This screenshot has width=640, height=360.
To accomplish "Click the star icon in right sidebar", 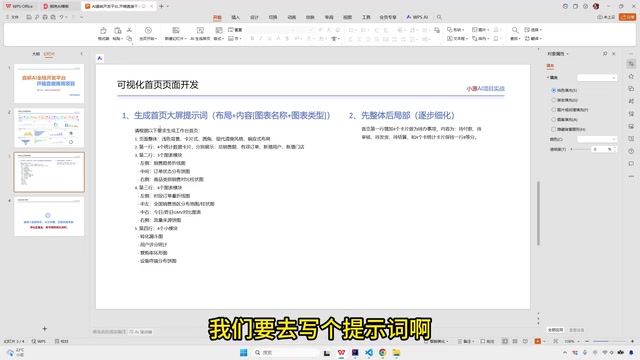I will click(631, 76).
